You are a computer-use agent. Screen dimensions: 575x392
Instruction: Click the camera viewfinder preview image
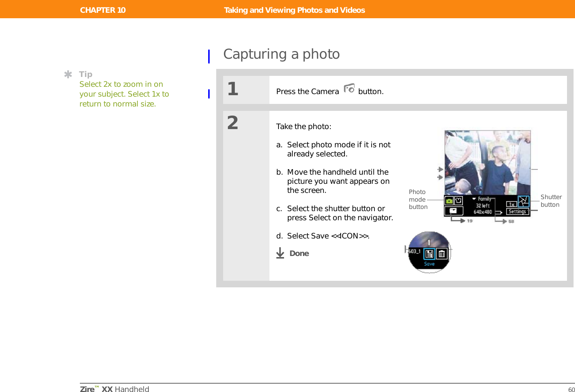[x=487, y=163]
